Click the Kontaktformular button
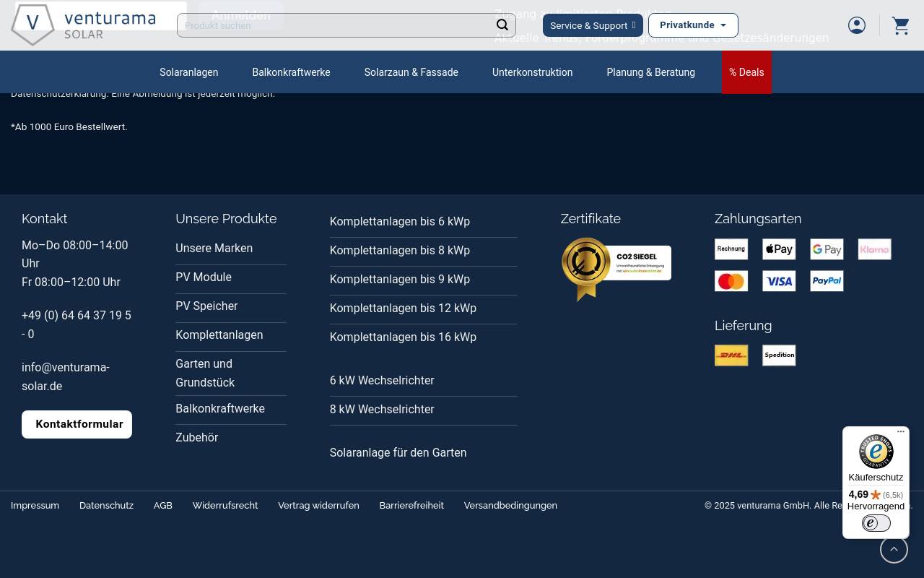Screen dimensions: 924x578 tap(77, 424)
